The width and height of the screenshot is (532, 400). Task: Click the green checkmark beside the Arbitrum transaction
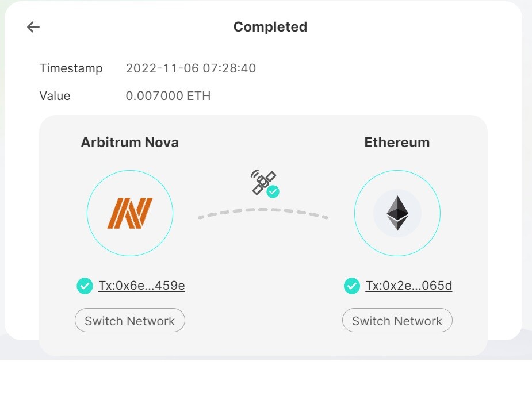[x=85, y=286]
